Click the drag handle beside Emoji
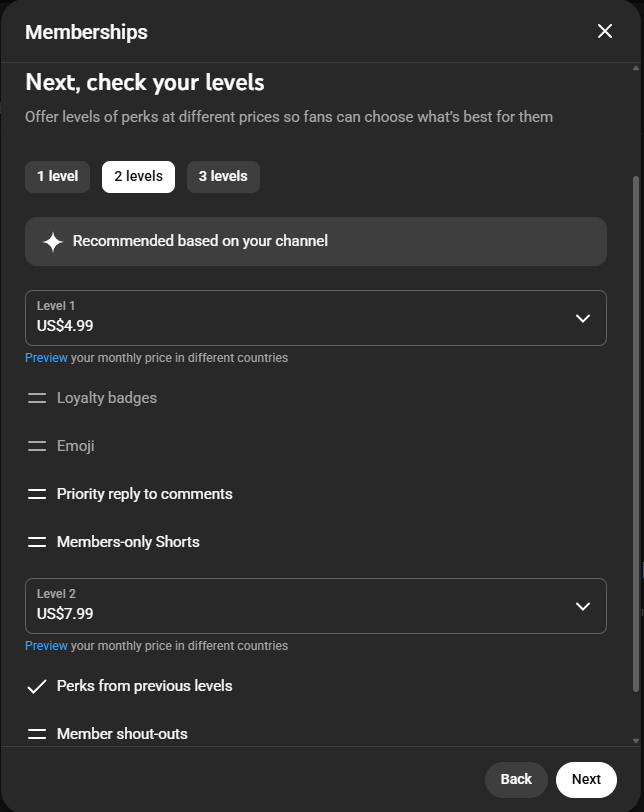The image size is (644, 812). tap(37, 446)
